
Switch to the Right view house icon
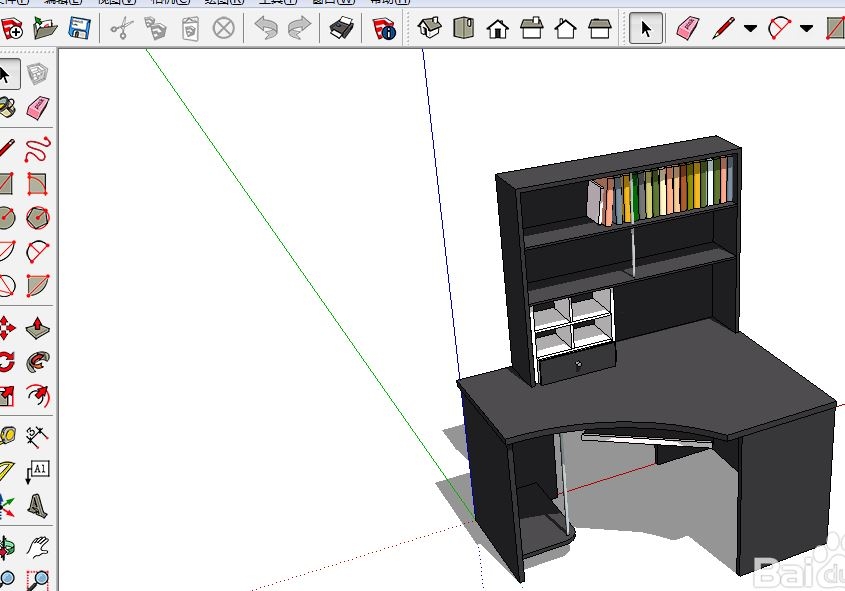[x=531, y=27]
